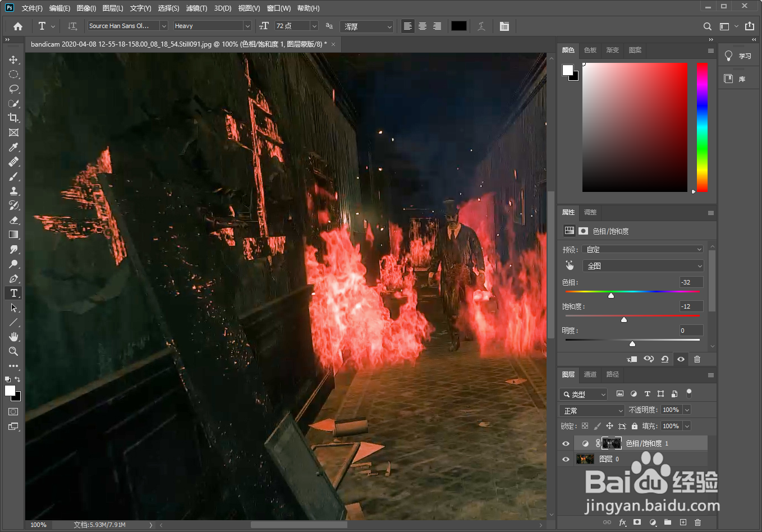Select the Quick Selection tool

coord(13,103)
